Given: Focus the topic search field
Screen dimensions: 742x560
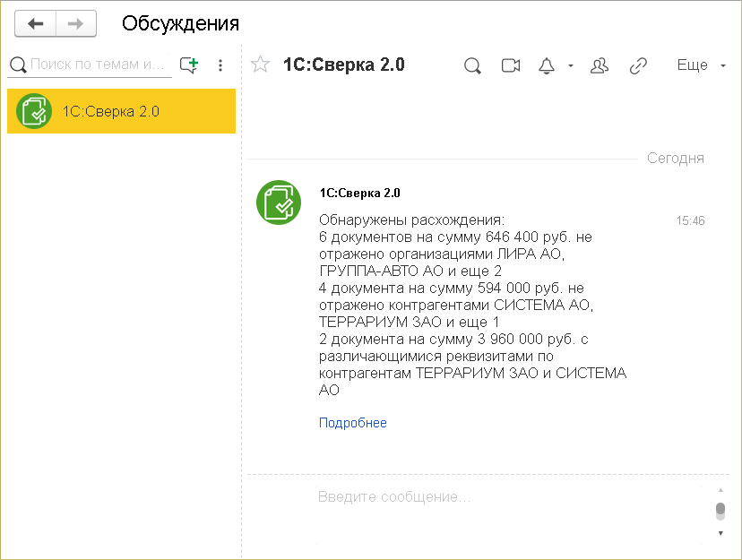Looking at the screenshot, I should [99, 65].
